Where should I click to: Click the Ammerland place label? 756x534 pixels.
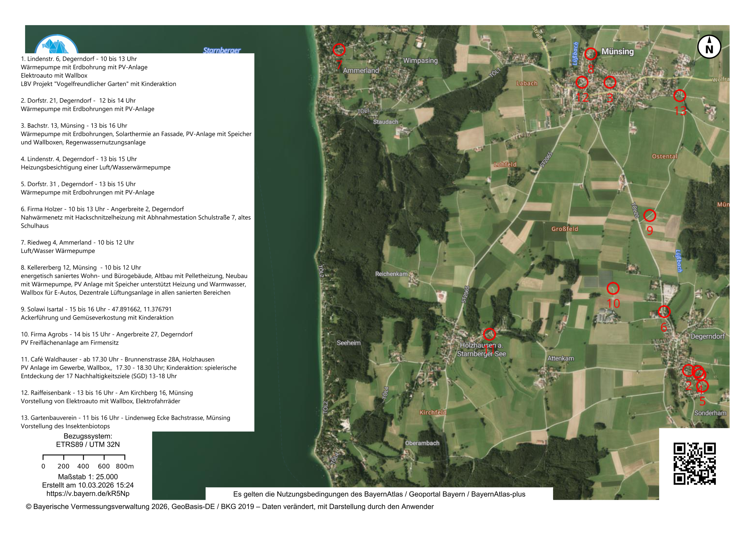[x=361, y=70]
